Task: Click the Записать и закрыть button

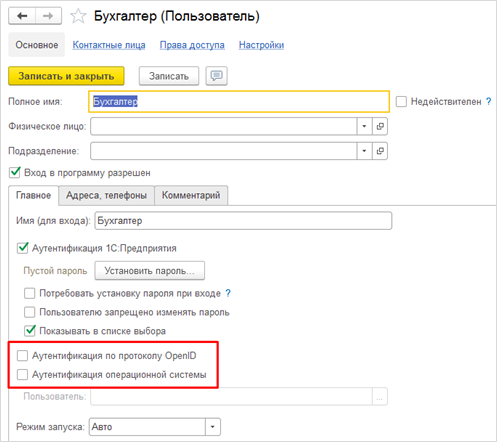Action: click(66, 76)
